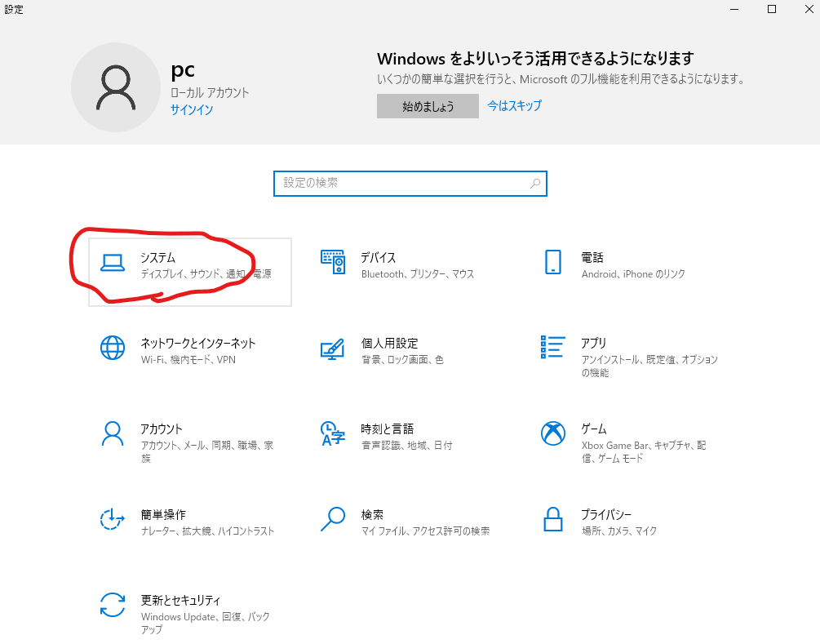This screenshot has width=820, height=644.
Task: Click the magnifier in the search box
Action: pyautogui.click(x=535, y=184)
